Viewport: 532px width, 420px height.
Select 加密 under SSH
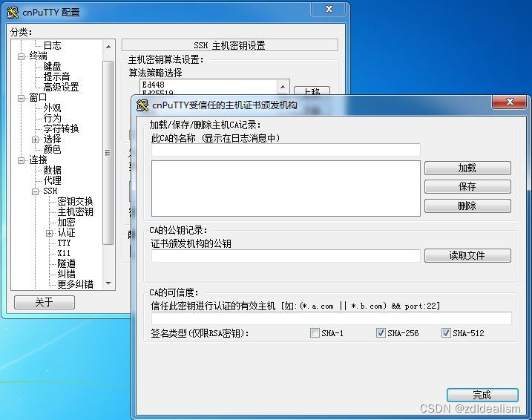66,223
